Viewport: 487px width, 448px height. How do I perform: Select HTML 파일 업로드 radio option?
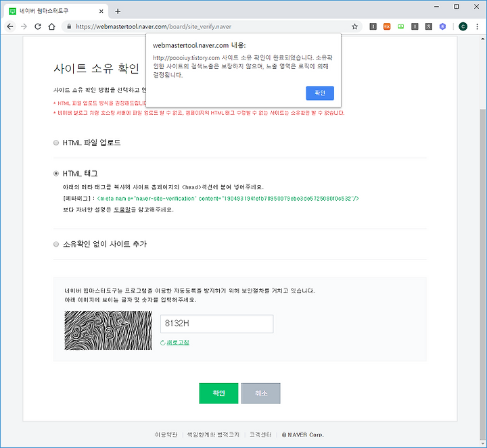click(56, 143)
